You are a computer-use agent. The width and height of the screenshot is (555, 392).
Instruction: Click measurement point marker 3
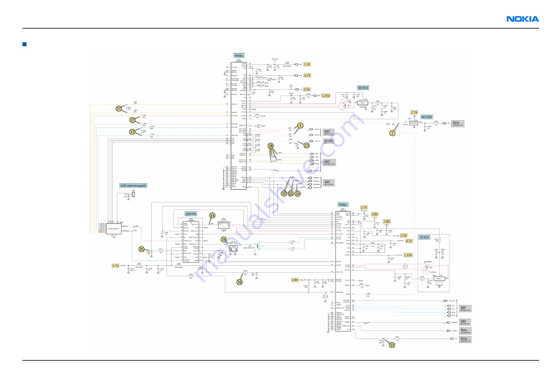point(392,133)
